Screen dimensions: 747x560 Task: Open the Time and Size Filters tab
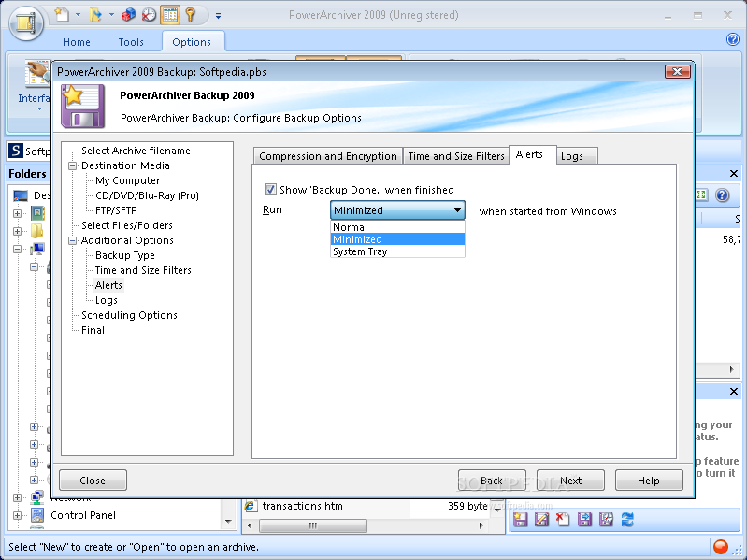pos(456,156)
